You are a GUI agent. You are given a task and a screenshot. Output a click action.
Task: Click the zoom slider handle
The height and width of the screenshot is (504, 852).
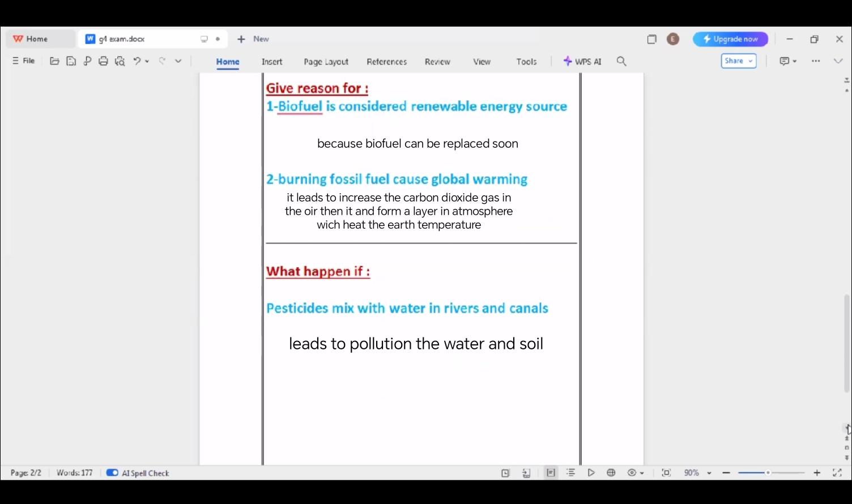(768, 473)
